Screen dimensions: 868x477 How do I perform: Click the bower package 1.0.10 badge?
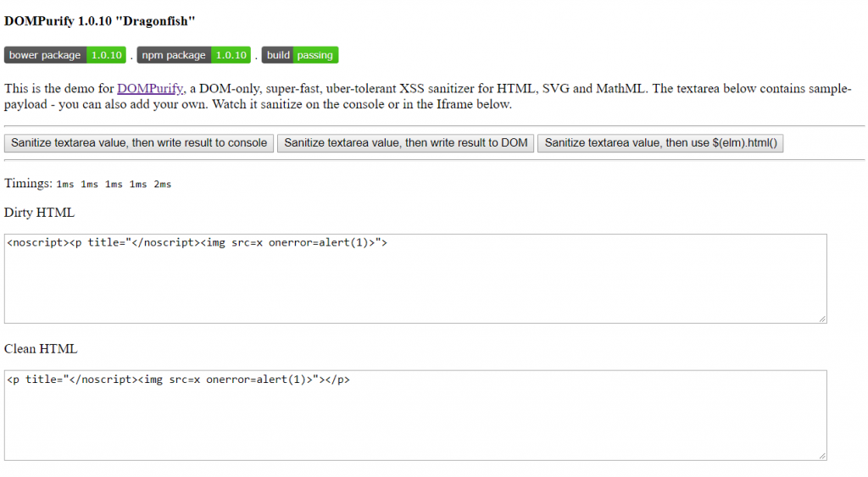click(65, 55)
